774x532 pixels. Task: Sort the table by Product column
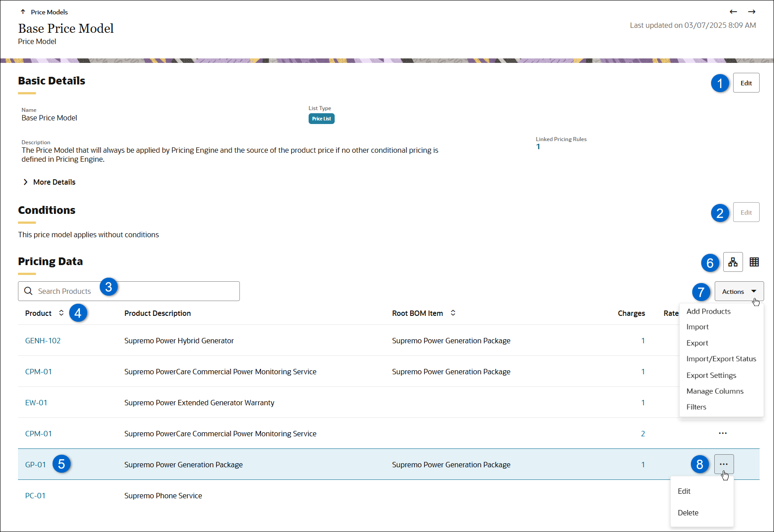coord(62,313)
